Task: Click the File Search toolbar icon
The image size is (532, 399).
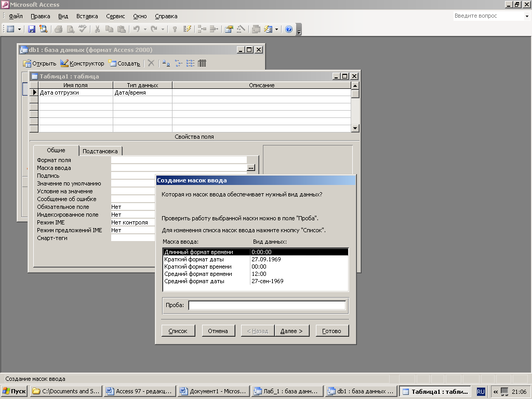Action: (x=44, y=29)
